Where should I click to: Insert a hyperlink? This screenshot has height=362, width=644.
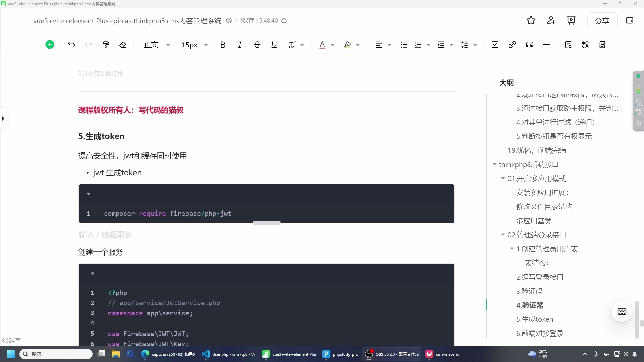(512, 45)
